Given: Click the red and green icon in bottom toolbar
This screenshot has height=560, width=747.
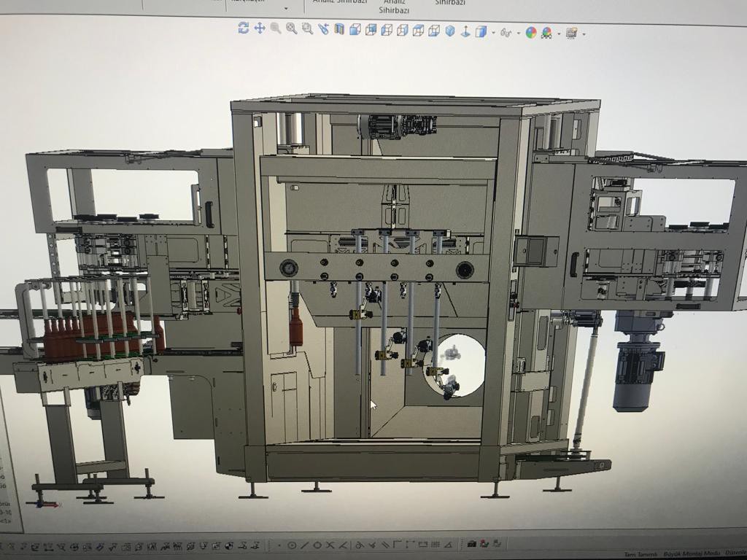Looking at the screenshot, I should [x=484, y=544].
